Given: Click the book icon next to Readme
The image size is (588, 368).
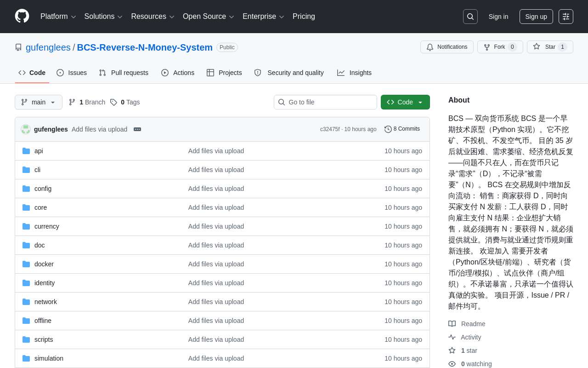Looking at the screenshot, I should point(452,324).
